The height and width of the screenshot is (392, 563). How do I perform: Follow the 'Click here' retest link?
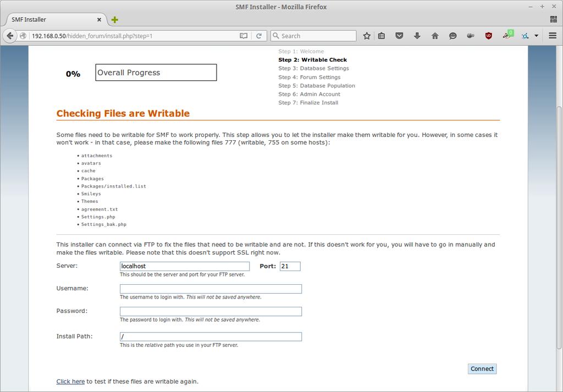[x=70, y=382]
